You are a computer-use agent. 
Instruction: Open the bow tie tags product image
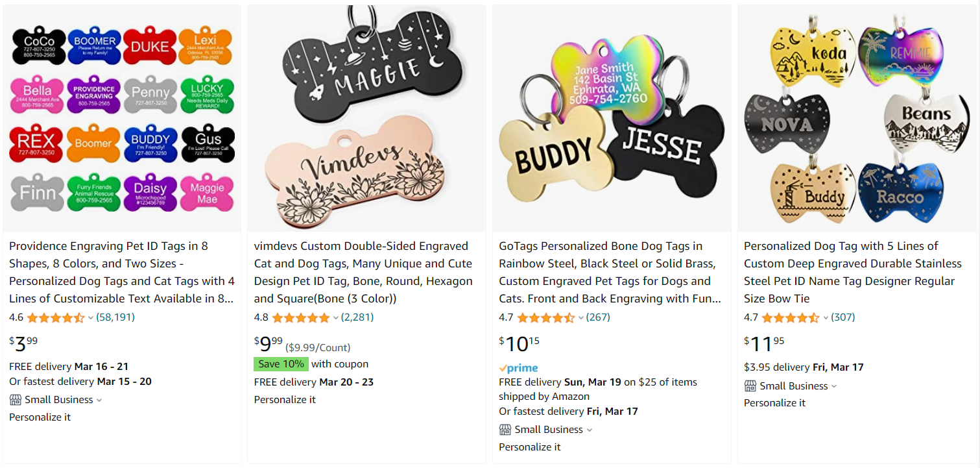[x=857, y=118]
